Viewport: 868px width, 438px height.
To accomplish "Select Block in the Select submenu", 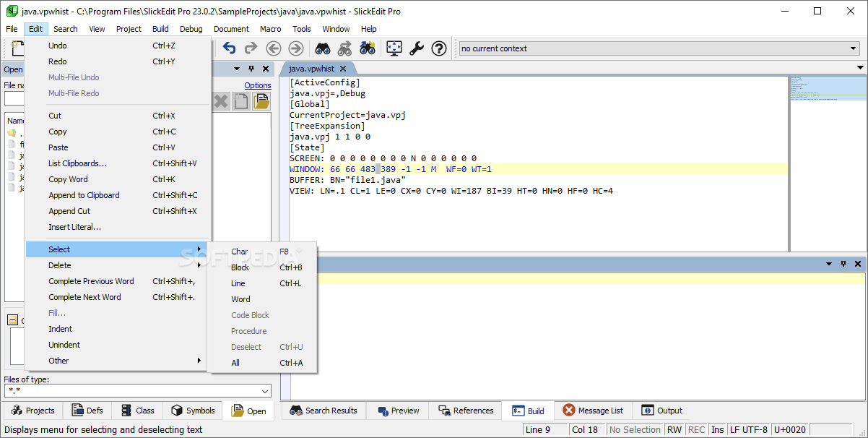I will coord(262,267).
